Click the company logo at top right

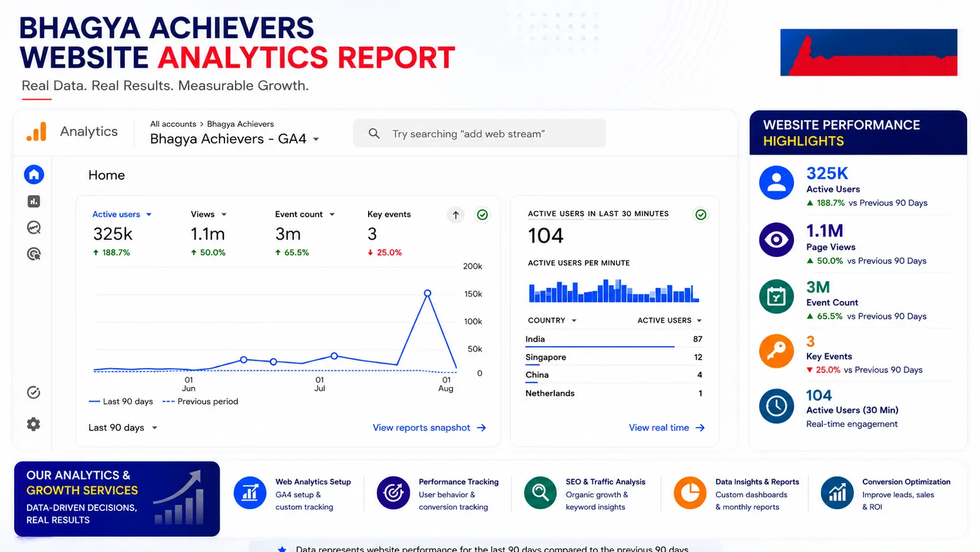pos(869,52)
